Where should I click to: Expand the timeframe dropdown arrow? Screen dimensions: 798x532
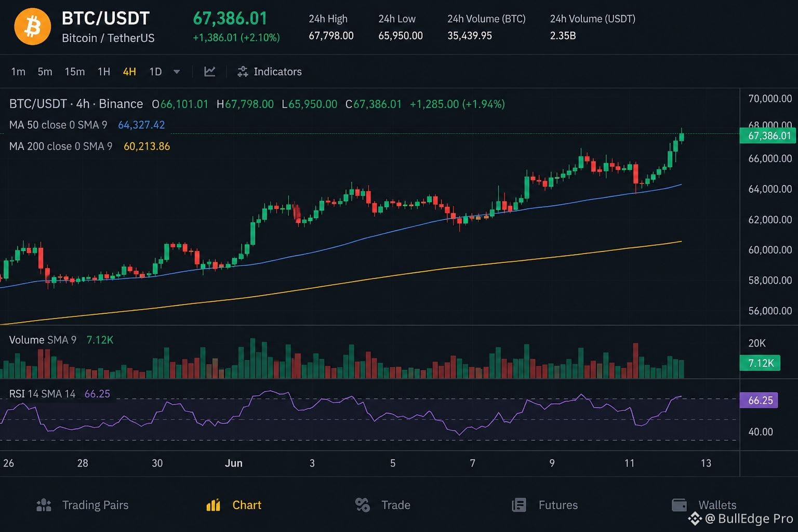point(177,72)
